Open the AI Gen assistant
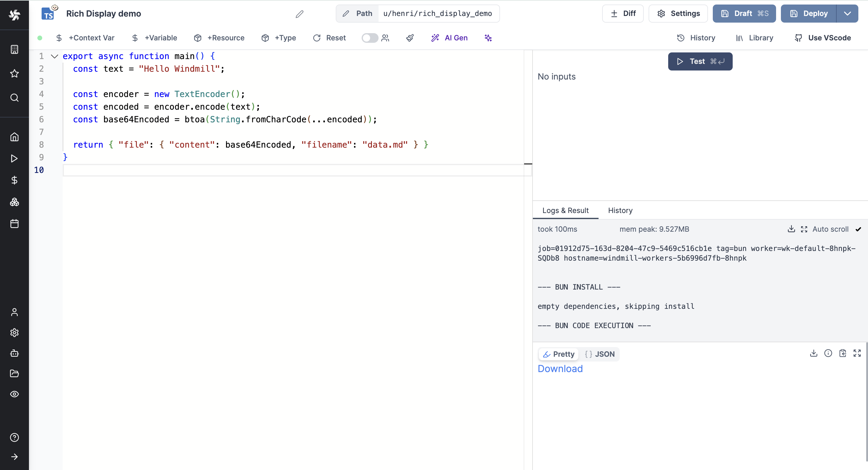 point(449,38)
